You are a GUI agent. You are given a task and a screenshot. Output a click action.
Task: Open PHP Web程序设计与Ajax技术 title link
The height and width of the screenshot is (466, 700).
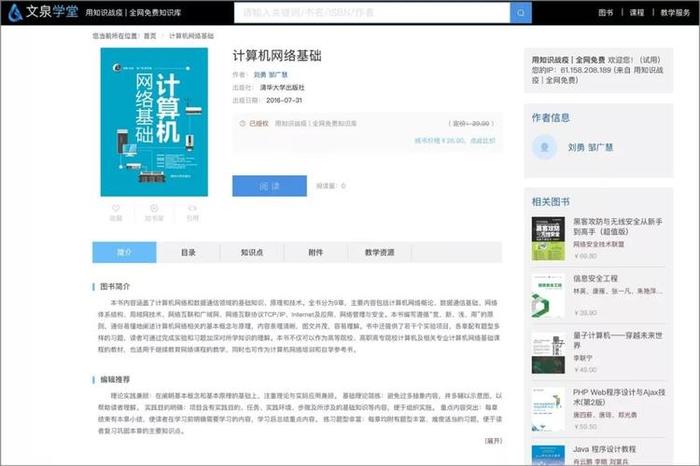point(619,397)
